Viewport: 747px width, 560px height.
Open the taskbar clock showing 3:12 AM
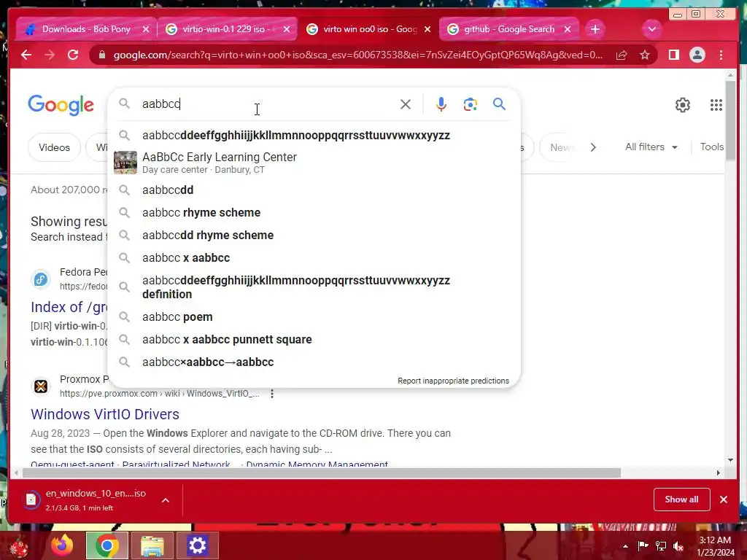pyautogui.click(x=715, y=546)
